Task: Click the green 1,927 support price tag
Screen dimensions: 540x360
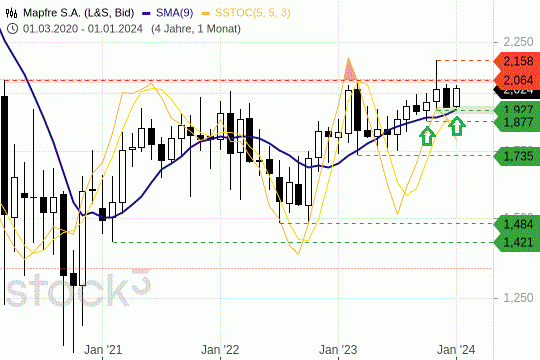Action: point(517,110)
